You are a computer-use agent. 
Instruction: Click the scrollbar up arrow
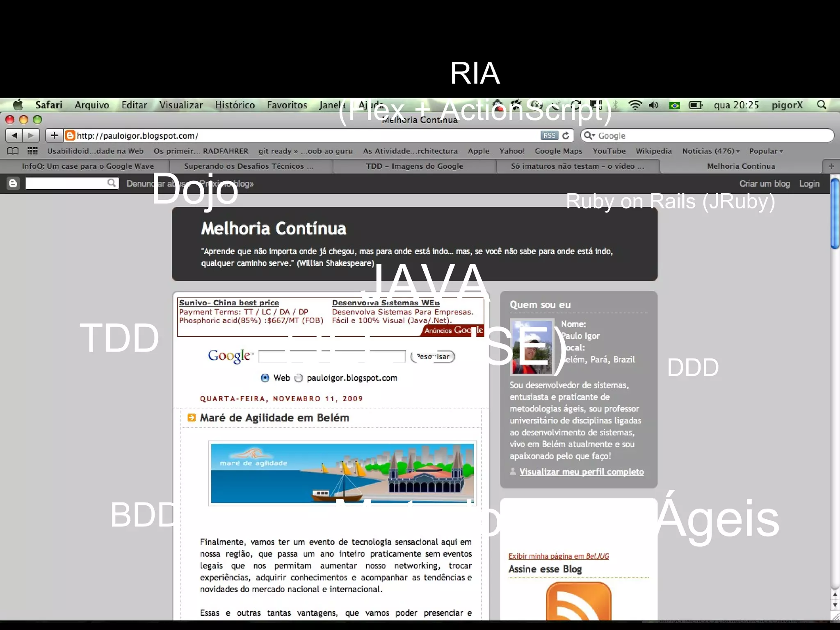click(x=835, y=594)
